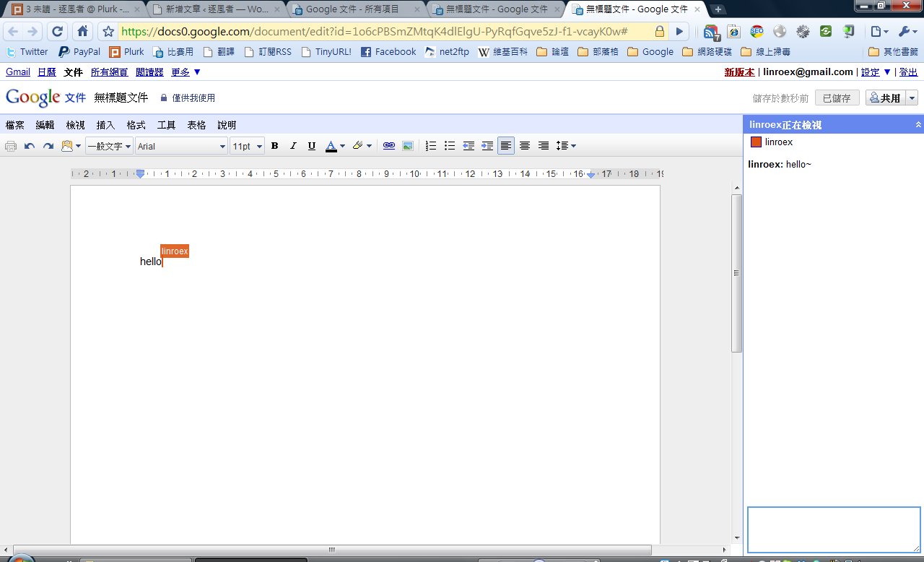Expand the share button dropdown arrow
The height and width of the screenshot is (562, 924).
[x=912, y=98]
